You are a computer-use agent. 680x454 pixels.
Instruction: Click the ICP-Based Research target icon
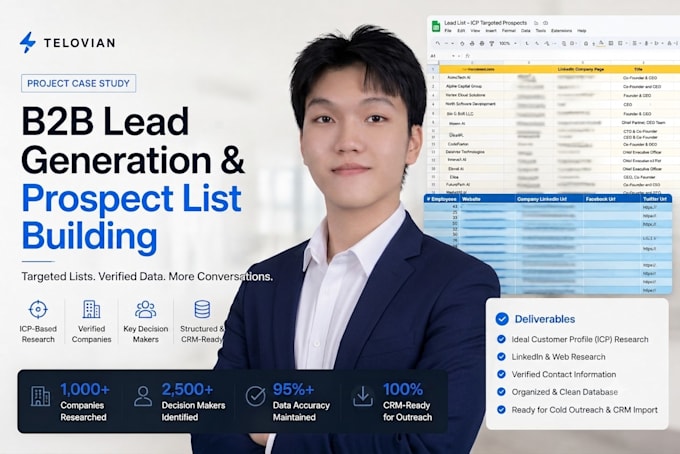point(38,309)
